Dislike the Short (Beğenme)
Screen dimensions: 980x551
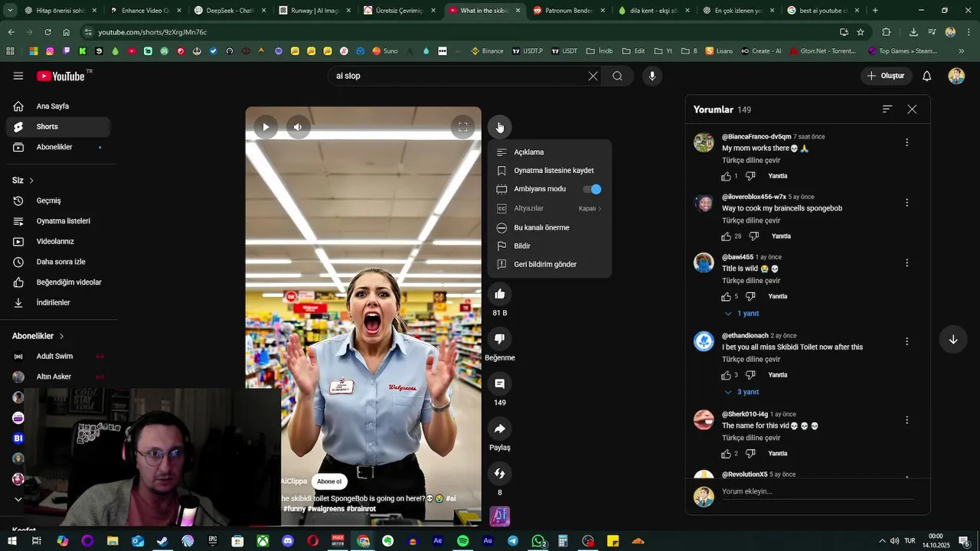click(500, 339)
